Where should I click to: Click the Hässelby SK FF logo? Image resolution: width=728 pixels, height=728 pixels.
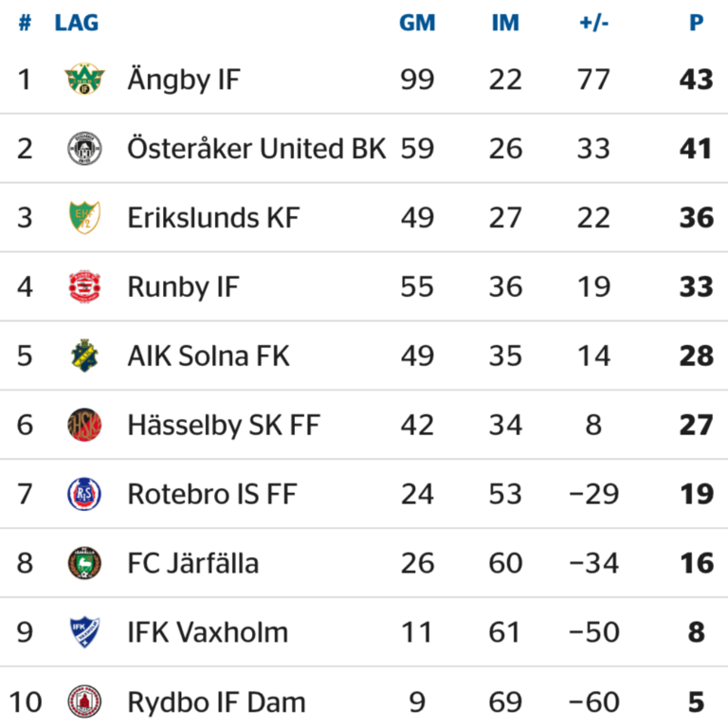coord(84,425)
